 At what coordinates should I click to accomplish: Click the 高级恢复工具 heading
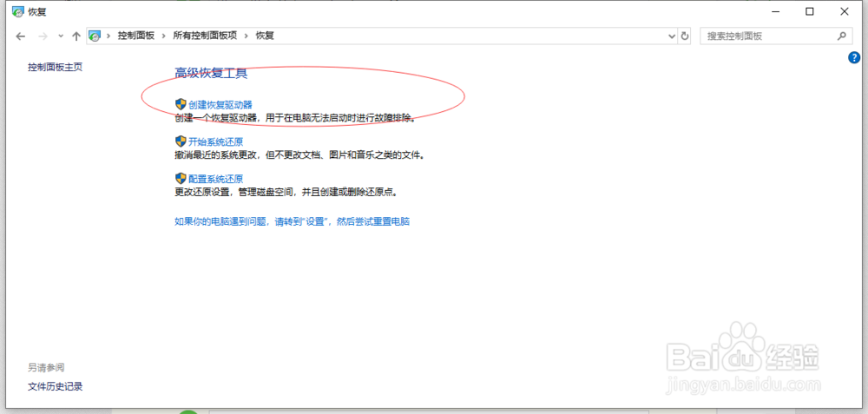click(211, 73)
